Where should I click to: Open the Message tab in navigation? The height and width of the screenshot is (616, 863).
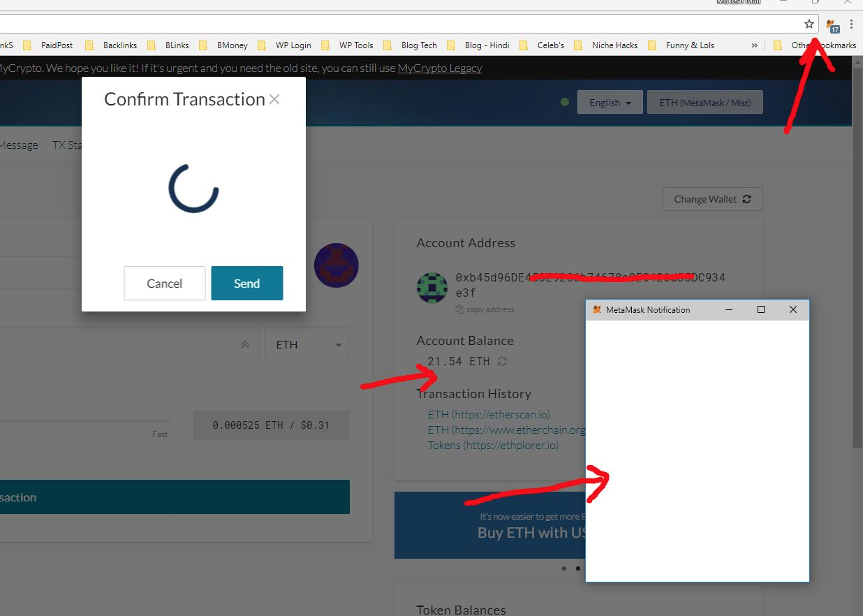tap(19, 145)
